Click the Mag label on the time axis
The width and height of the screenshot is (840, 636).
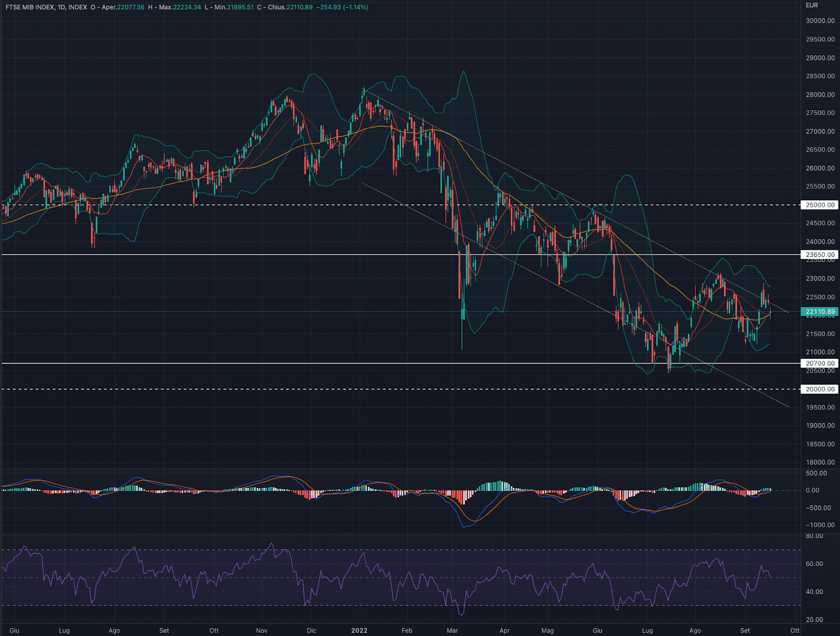tap(547, 631)
